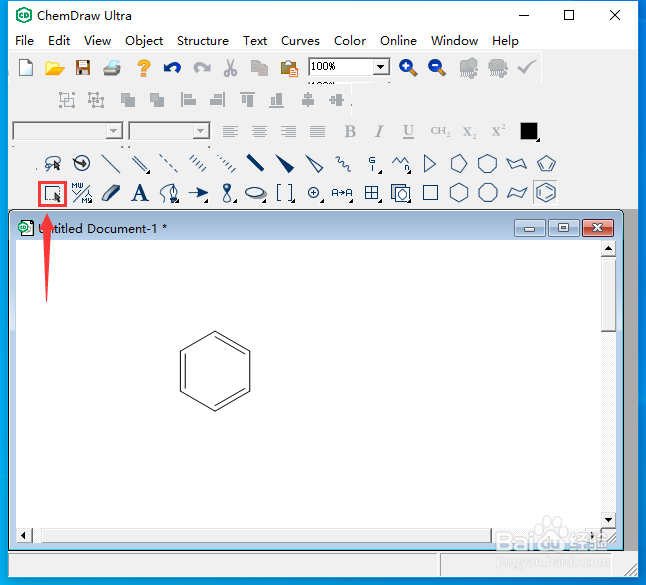Select the Cyclopropane ring tool
This screenshot has width=646, height=585.
tap(430, 164)
